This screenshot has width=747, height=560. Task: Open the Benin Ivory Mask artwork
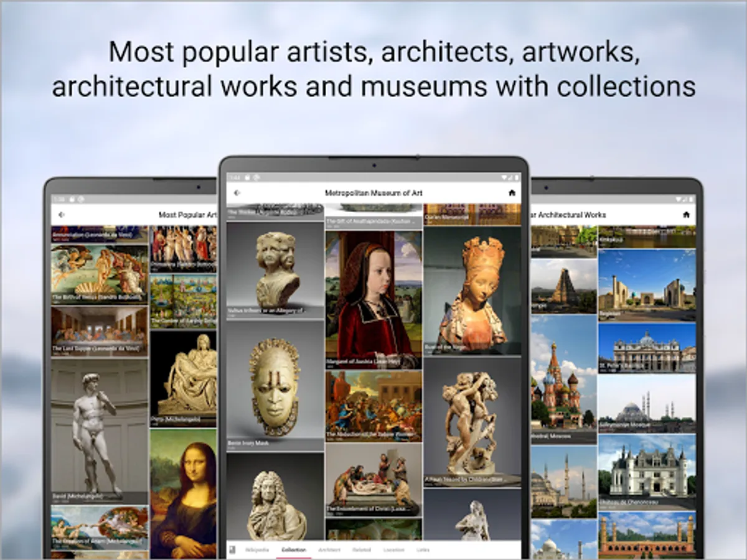(275, 386)
